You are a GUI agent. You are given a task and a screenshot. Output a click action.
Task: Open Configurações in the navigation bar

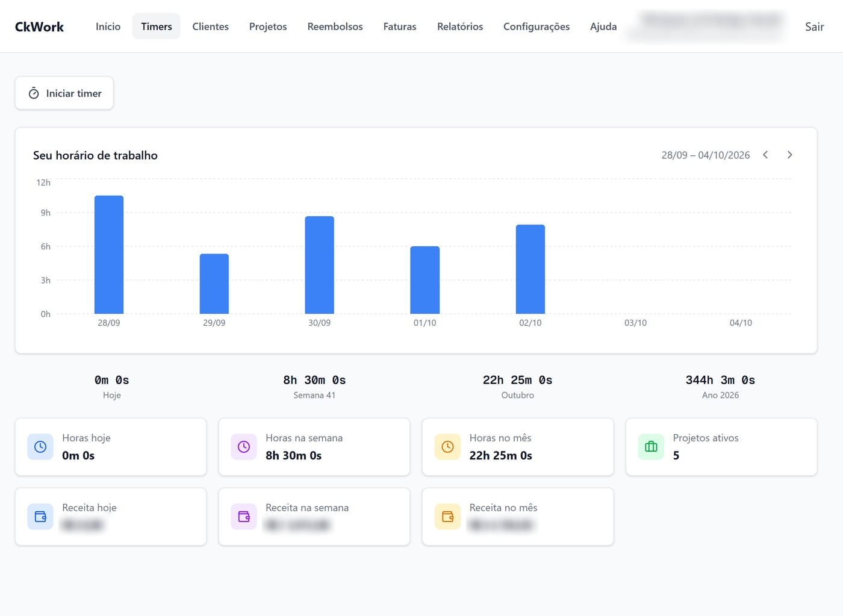[x=537, y=26]
